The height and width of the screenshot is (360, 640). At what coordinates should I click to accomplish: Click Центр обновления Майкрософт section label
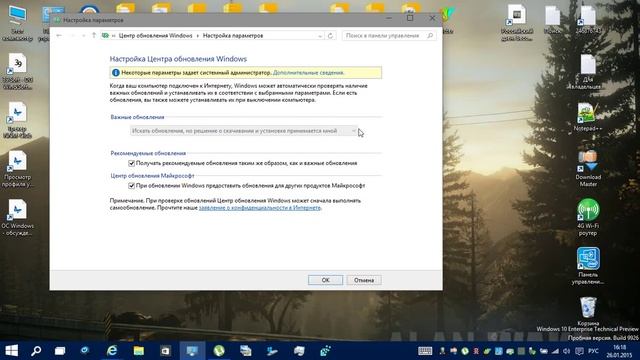pos(152,176)
